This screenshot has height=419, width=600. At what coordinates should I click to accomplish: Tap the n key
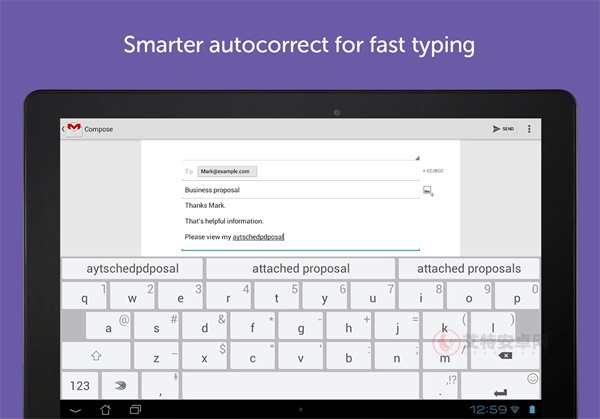[x=397, y=356]
